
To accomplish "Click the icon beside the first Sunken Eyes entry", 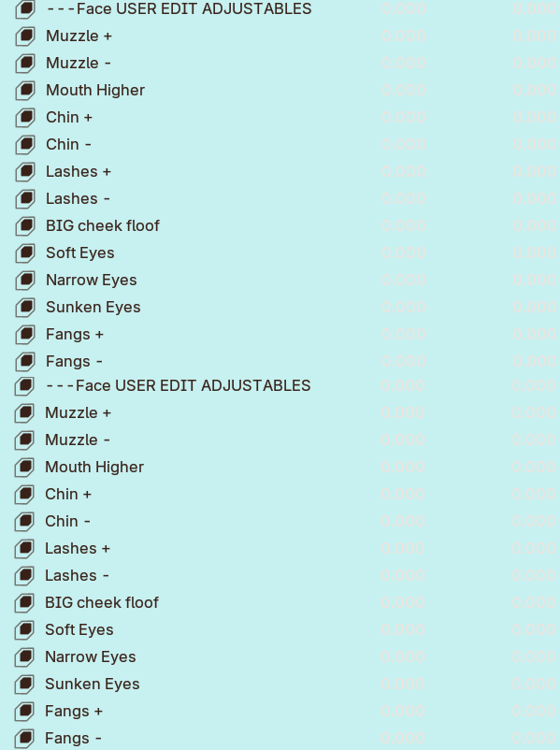I will click(x=25, y=307).
